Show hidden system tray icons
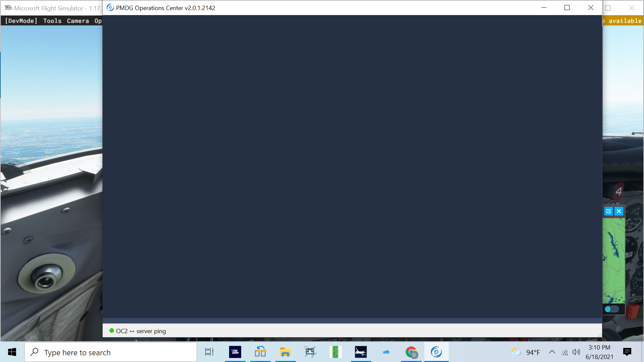The width and height of the screenshot is (644, 362). tap(552, 352)
